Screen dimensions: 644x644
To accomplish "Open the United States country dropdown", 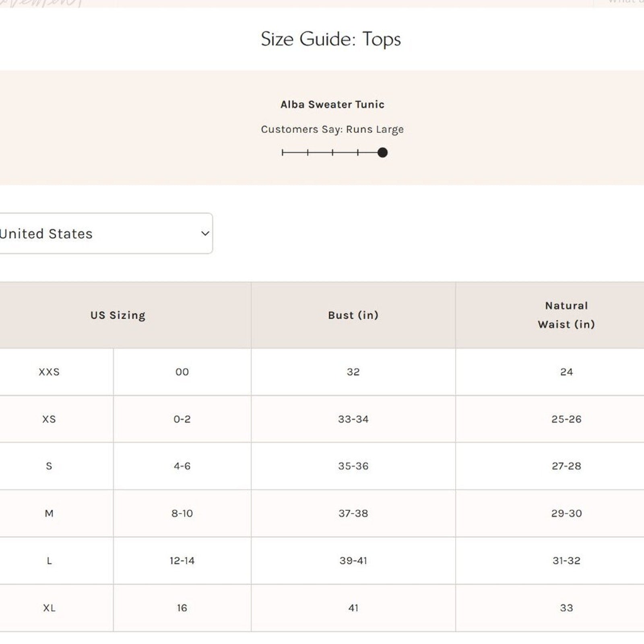I will (101, 233).
